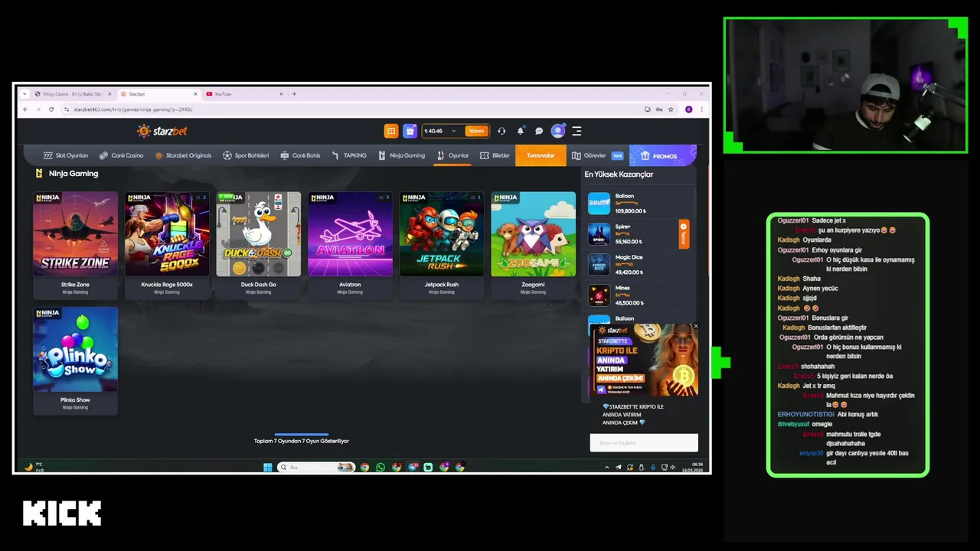The width and height of the screenshot is (980, 551).
Task: Go to Canlı Casino menu
Action: (x=121, y=155)
